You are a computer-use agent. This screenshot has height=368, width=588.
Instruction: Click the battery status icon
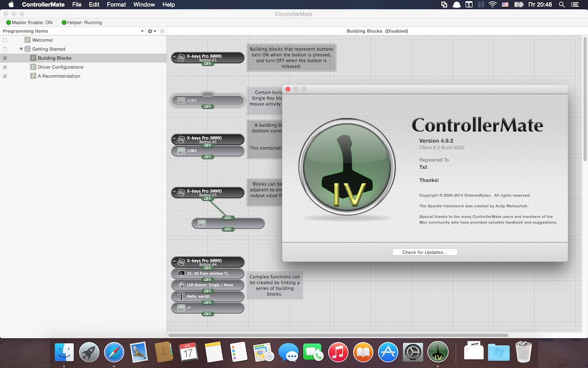click(x=519, y=4)
